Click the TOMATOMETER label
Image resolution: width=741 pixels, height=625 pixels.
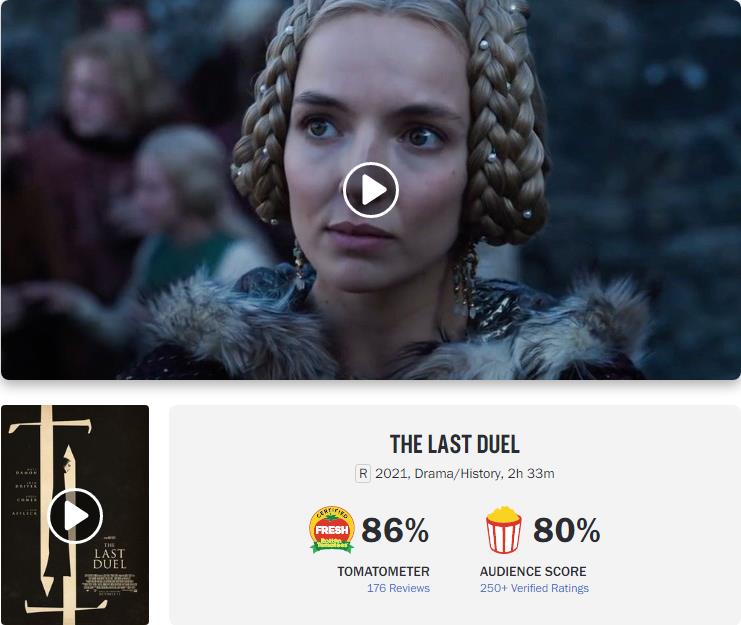383,571
